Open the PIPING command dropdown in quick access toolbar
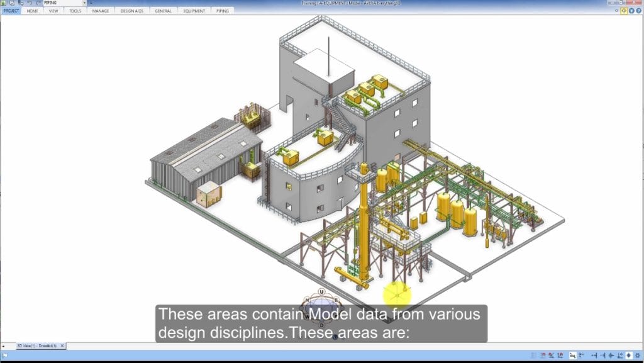The width and height of the screenshot is (644, 363). pyautogui.click(x=85, y=3)
